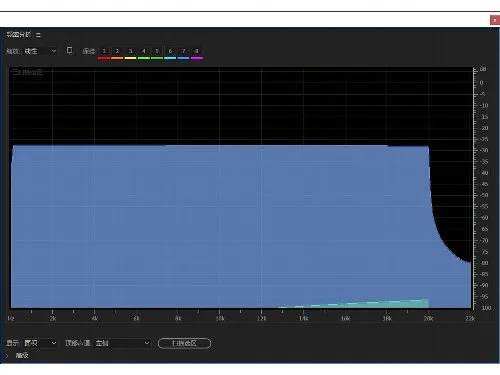
Task: Select hold slot 4 with green underline
Action: pos(144,51)
